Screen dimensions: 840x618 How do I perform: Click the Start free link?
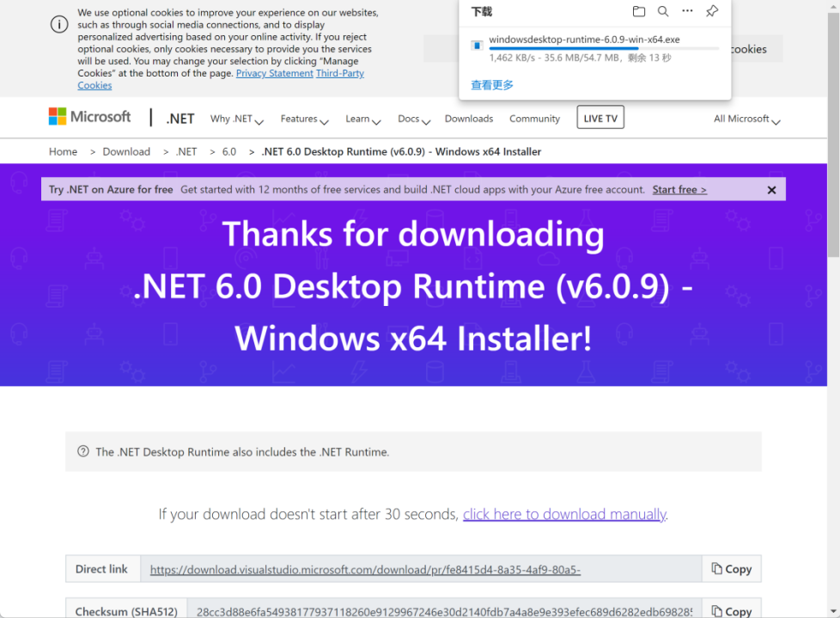(x=679, y=190)
